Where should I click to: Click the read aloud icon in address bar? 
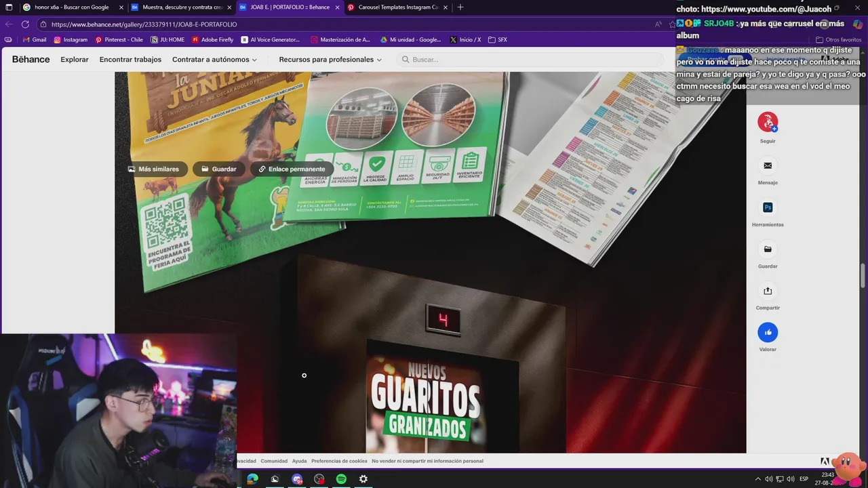pos(658,24)
